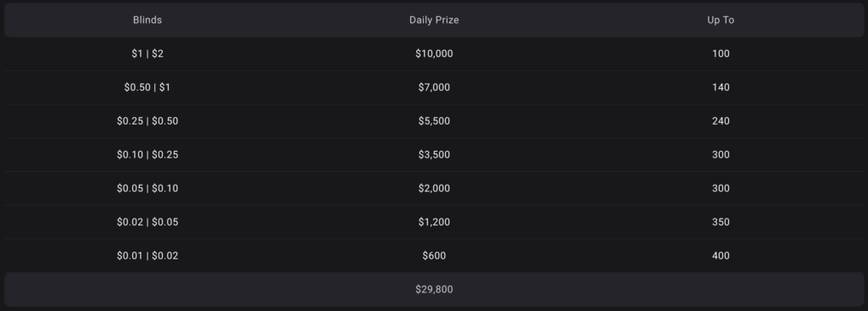
Task: Click the $3,500 daily prize value
Action: click(x=434, y=155)
